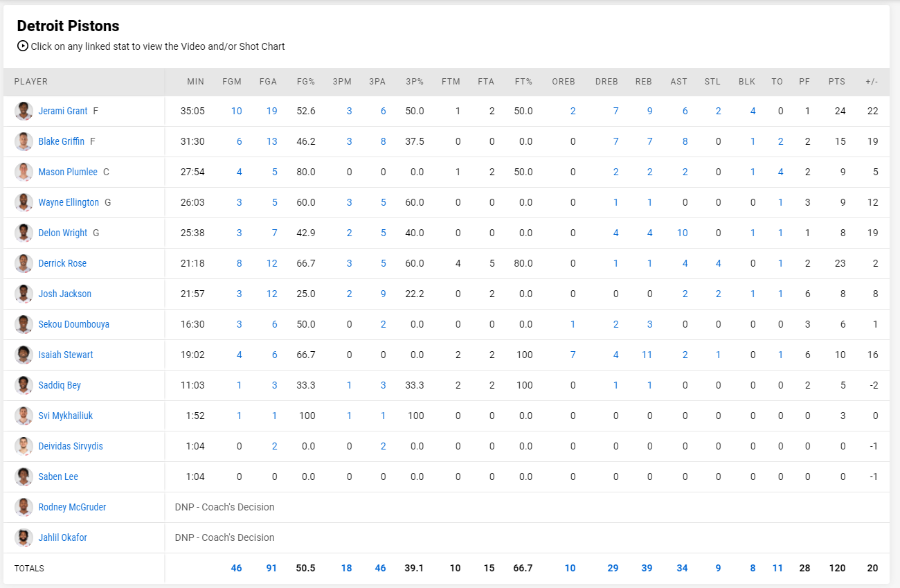Open Blake Griffin's player page
This screenshot has height=588, width=900.
61,141
